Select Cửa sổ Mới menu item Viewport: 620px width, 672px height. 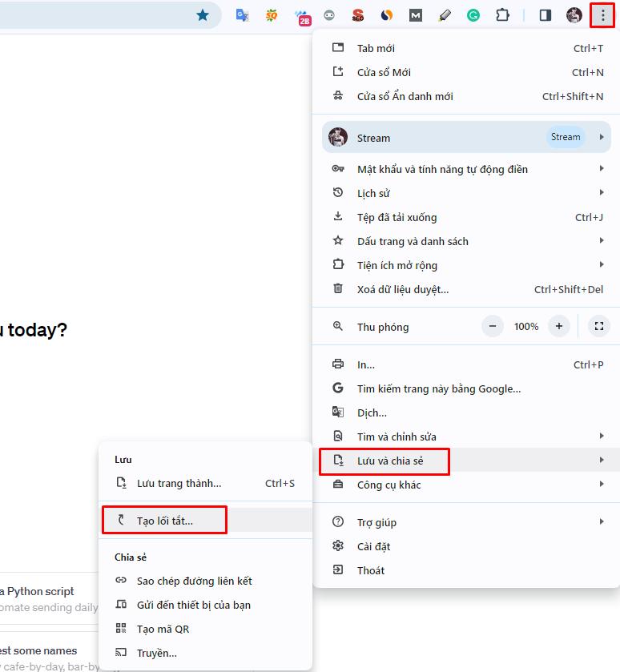pyautogui.click(x=466, y=72)
